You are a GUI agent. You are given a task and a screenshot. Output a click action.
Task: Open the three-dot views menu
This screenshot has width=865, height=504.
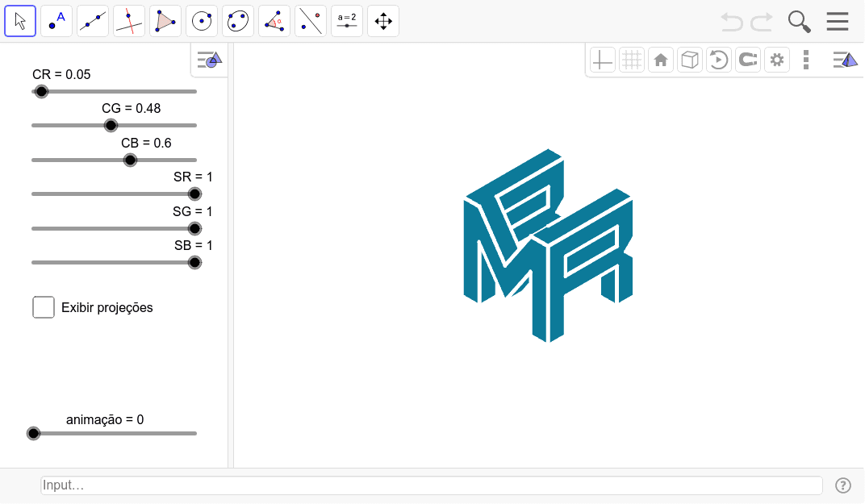click(806, 60)
